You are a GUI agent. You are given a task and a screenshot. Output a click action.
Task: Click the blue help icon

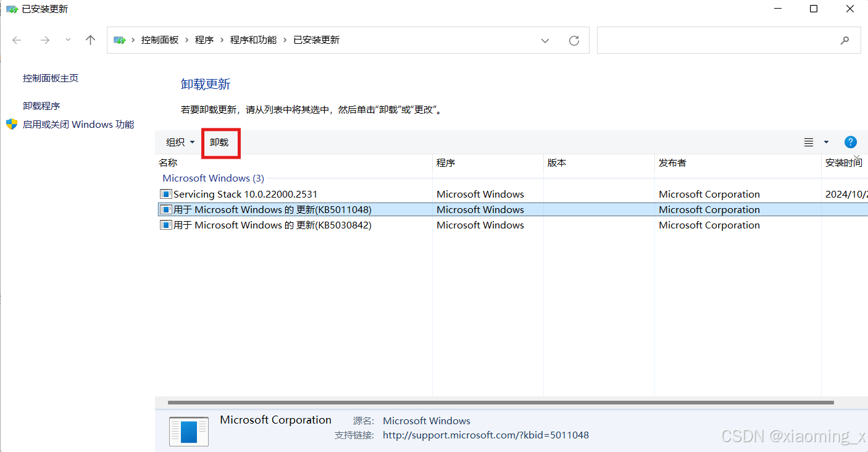click(x=851, y=142)
